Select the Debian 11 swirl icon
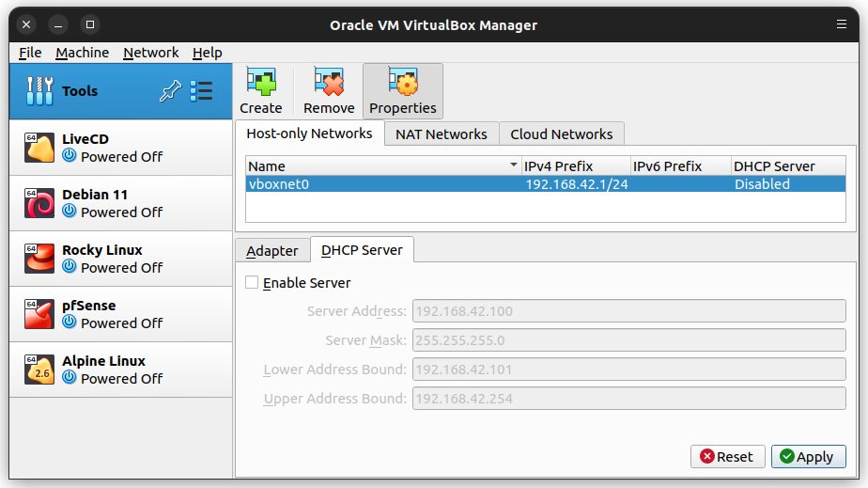The height and width of the screenshot is (488, 868). pyautogui.click(x=39, y=203)
